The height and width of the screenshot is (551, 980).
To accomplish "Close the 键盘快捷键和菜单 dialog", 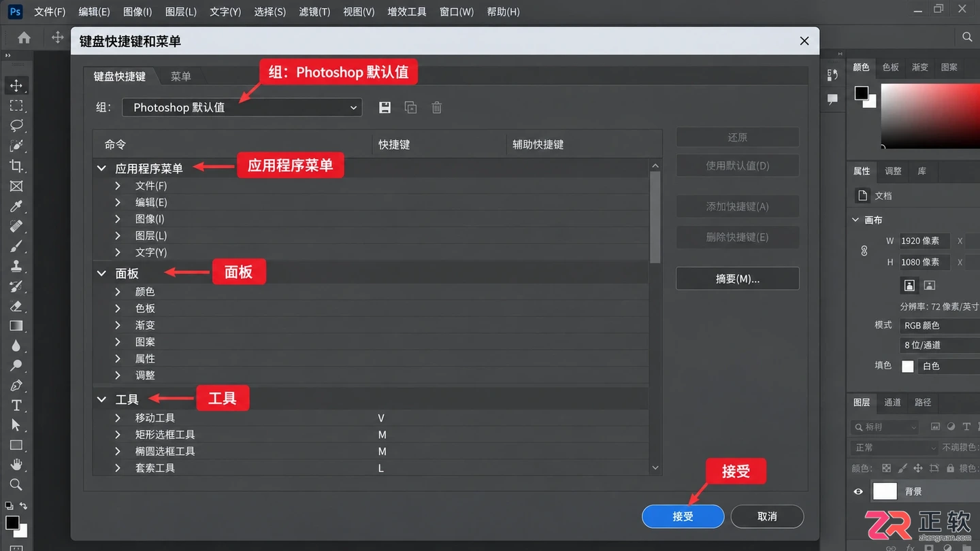I will 804,41.
